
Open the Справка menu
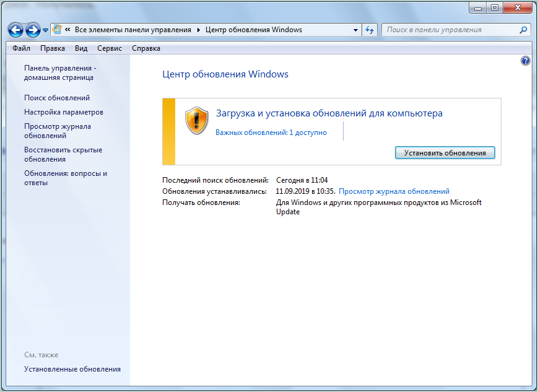point(146,48)
